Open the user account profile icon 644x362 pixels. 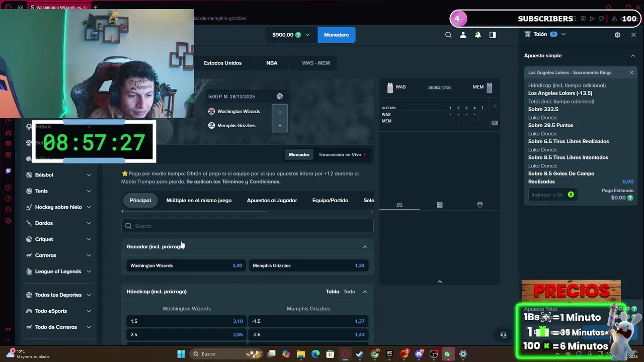463,35
